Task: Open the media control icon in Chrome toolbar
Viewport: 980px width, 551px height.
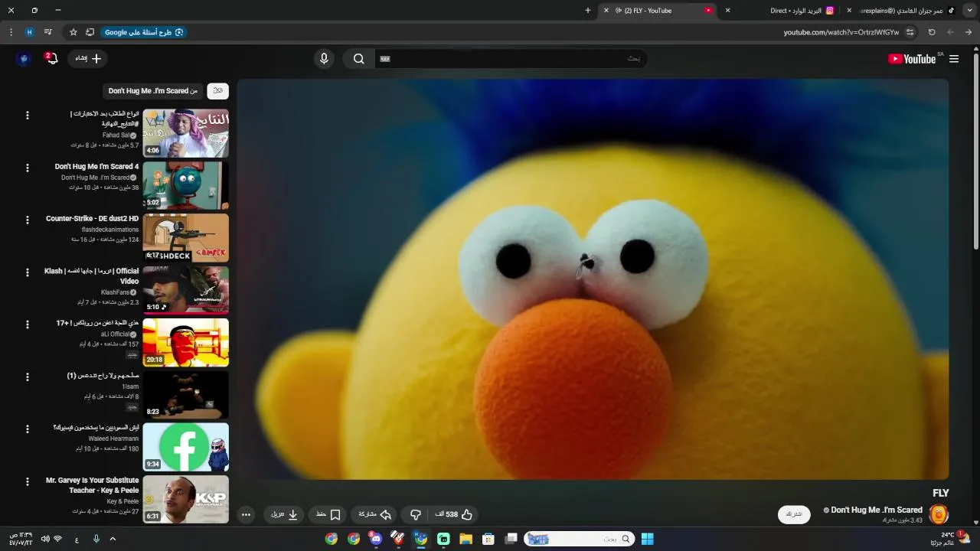Action: pyautogui.click(x=48, y=32)
